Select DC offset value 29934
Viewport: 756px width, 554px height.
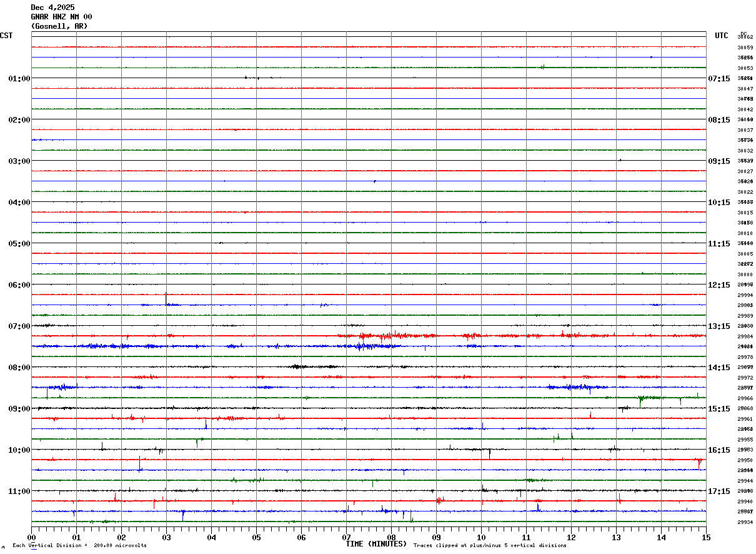click(x=745, y=522)
